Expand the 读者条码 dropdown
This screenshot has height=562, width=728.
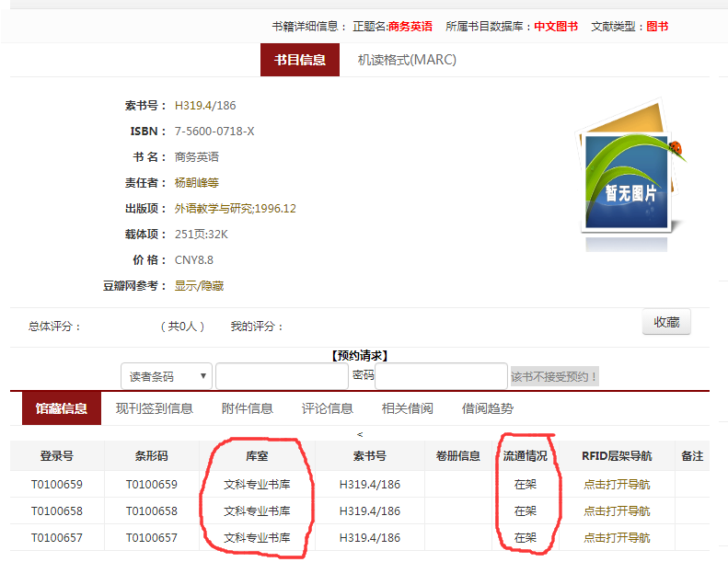tap(167, 376)
